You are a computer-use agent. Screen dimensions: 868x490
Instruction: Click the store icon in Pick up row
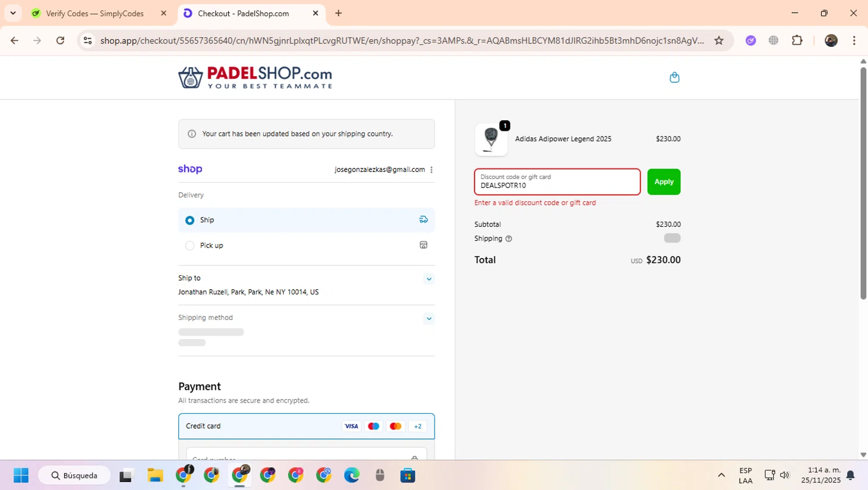click(424, 245)
